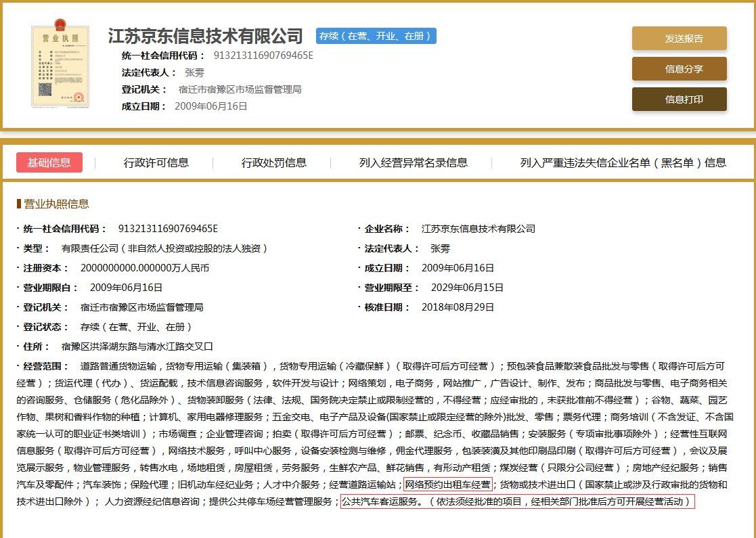Viewport: 756px width, 538px height.
Task: Click highlighted text 网络预约出租车经营
Action: point(447,484)
